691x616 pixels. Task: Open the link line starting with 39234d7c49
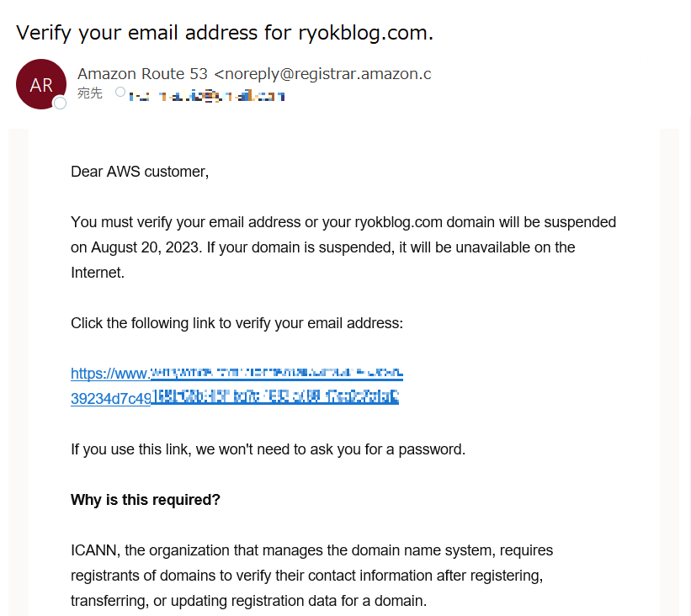coord(235,398)
